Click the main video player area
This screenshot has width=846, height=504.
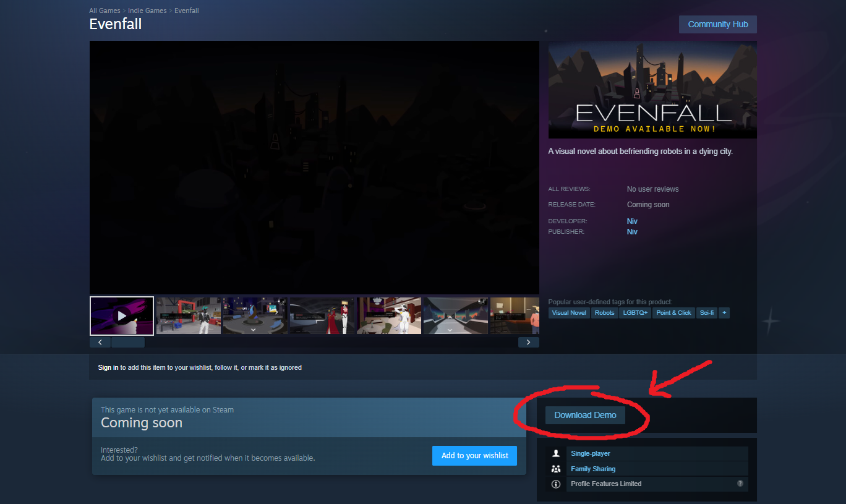pos(314,167)
